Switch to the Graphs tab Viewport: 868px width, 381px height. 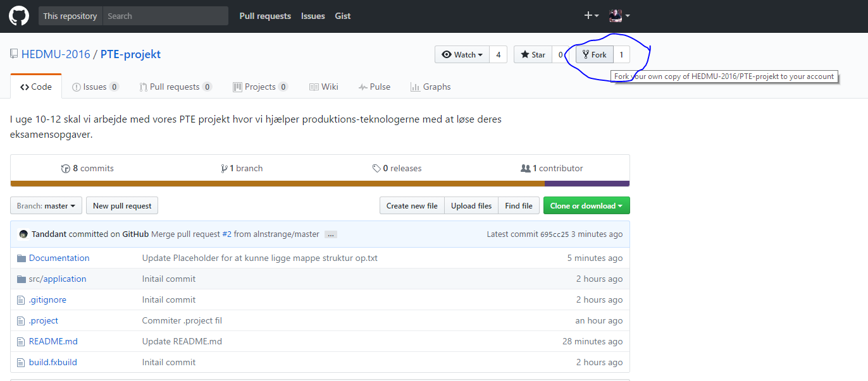pyautogui.click(x=430, y=87)
